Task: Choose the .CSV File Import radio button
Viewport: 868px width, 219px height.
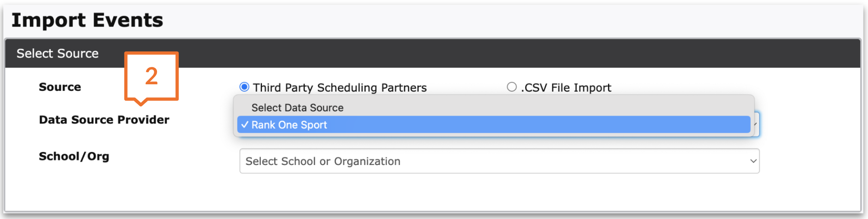Action: pyautogui.click(x=512, y=87)
